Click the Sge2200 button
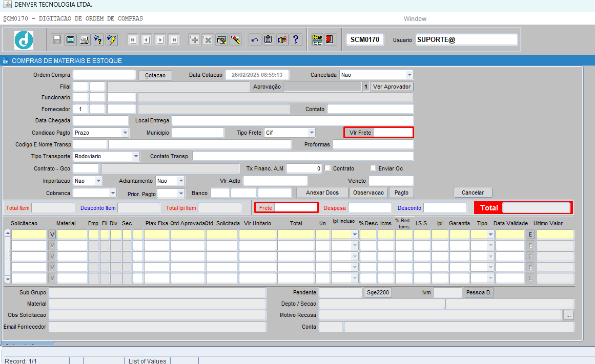This screenshot has width=595, height=364. click(x=378, y=292)
